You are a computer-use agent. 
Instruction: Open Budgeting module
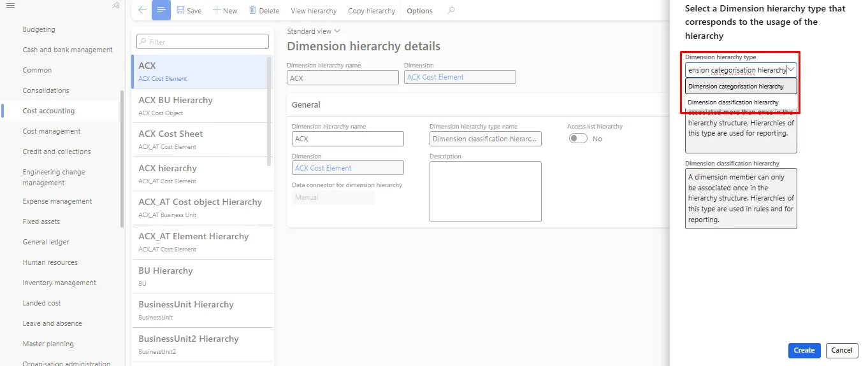click(x=39, y=29)
